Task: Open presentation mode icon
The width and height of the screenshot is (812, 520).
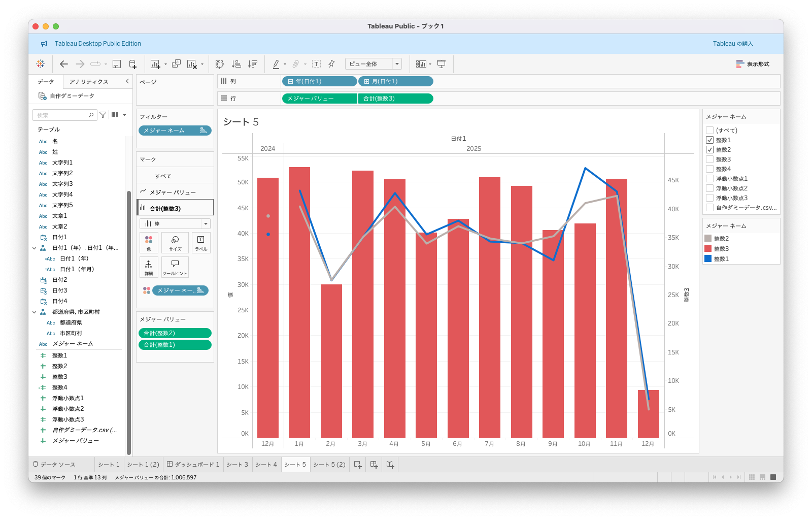Action: click(x=442, y=64)
